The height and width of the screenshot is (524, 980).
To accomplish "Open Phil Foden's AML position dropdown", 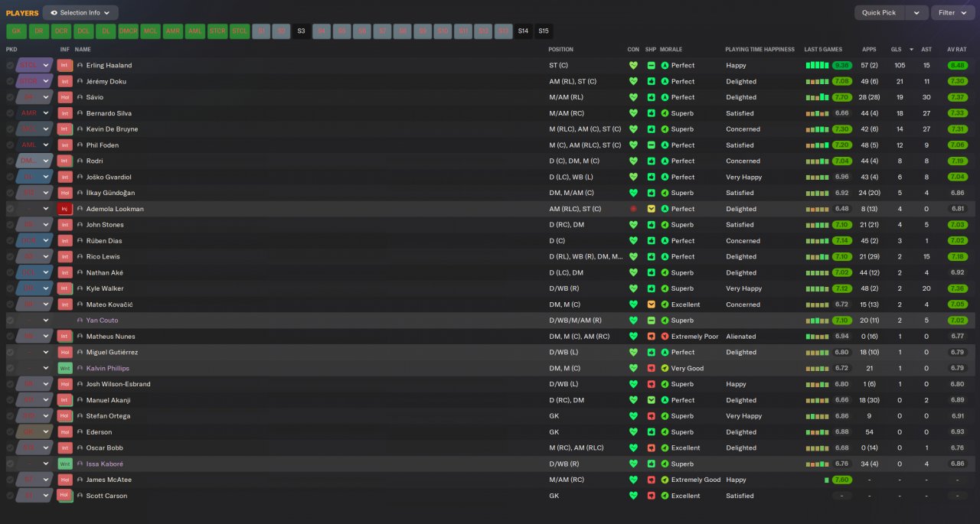I will coord(34,145).
